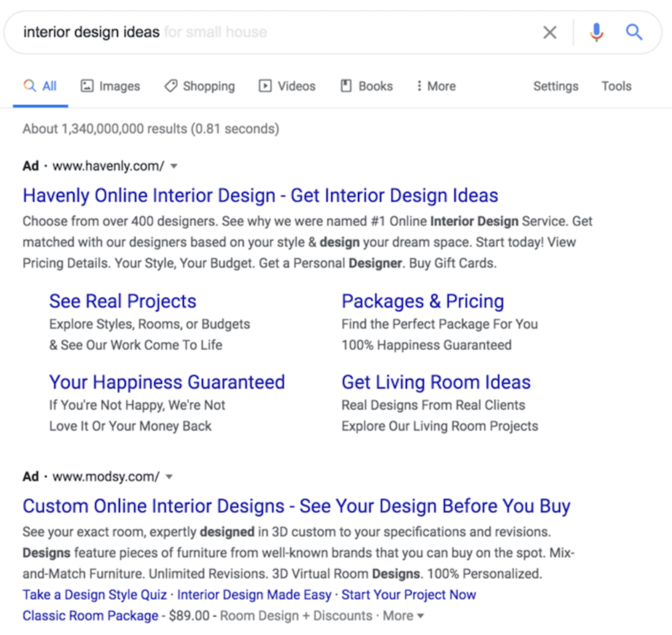
Task: Open the Images results tab
Action: tap(111, 86)
